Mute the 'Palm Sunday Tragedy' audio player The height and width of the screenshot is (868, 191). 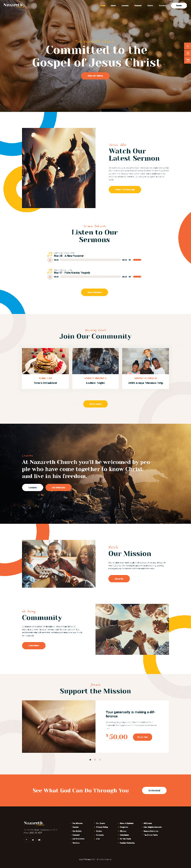tap(130, 277)
